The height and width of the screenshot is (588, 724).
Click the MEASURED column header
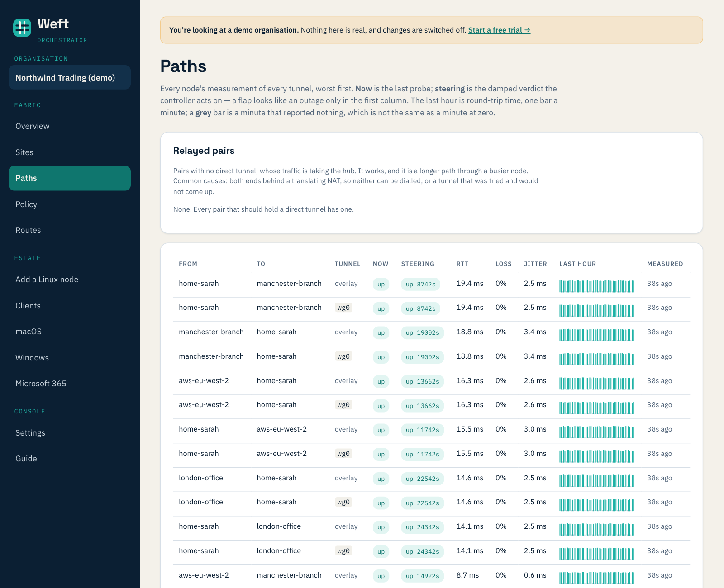point(665,264)
